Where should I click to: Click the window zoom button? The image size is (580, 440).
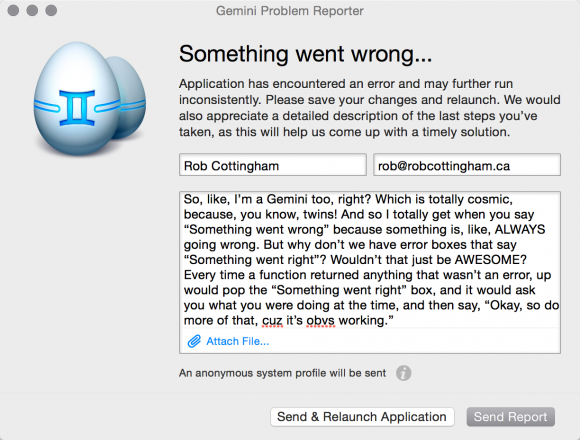click(51, 10)
